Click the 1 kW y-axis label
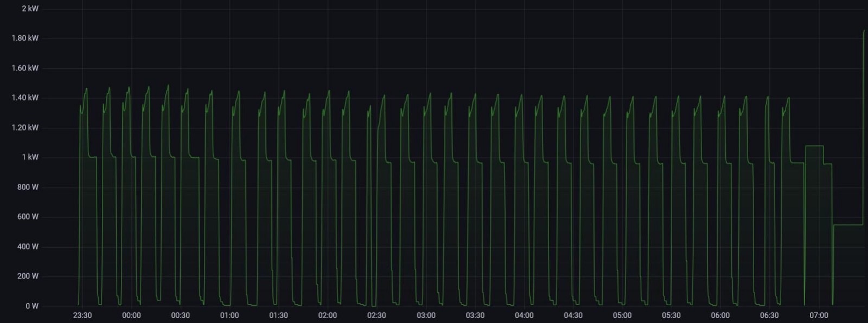Screen dimensions: 868x323 pos(30,157)
